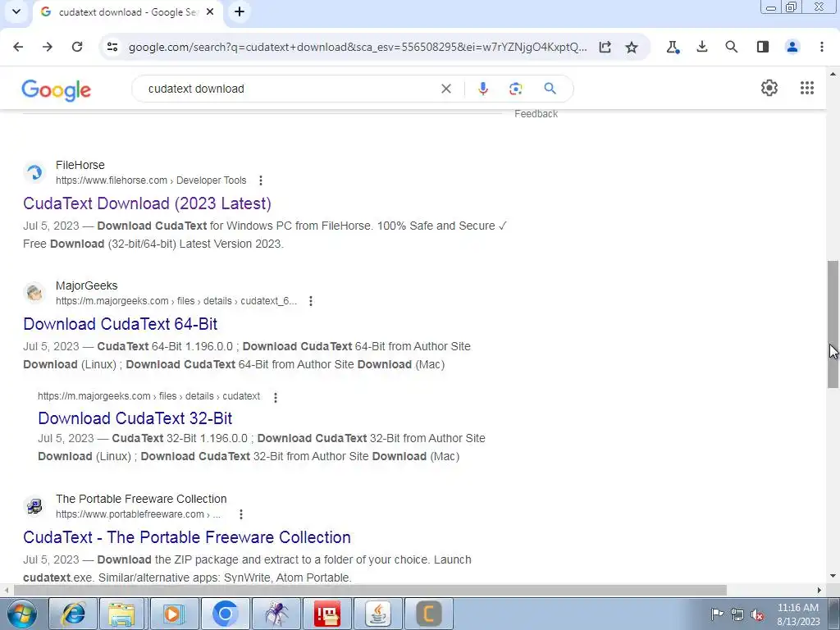Open options for MajorGeeks 64-Bit result

(311, 301)
